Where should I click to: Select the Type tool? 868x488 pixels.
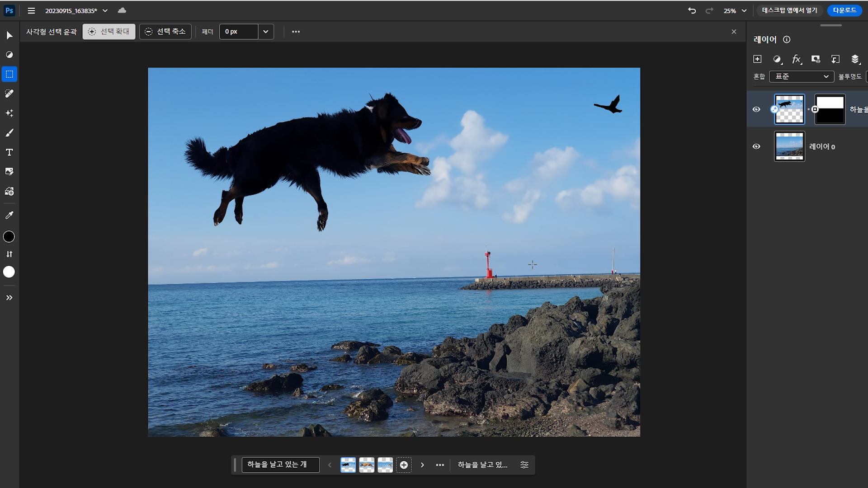[9, 152]
